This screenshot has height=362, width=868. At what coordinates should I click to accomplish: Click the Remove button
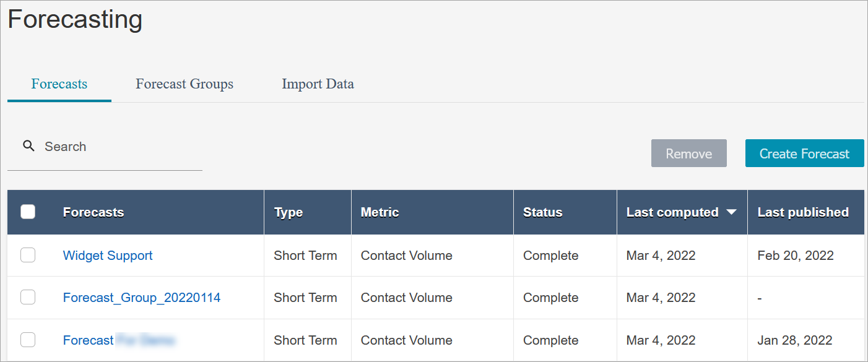coord(688,153)
